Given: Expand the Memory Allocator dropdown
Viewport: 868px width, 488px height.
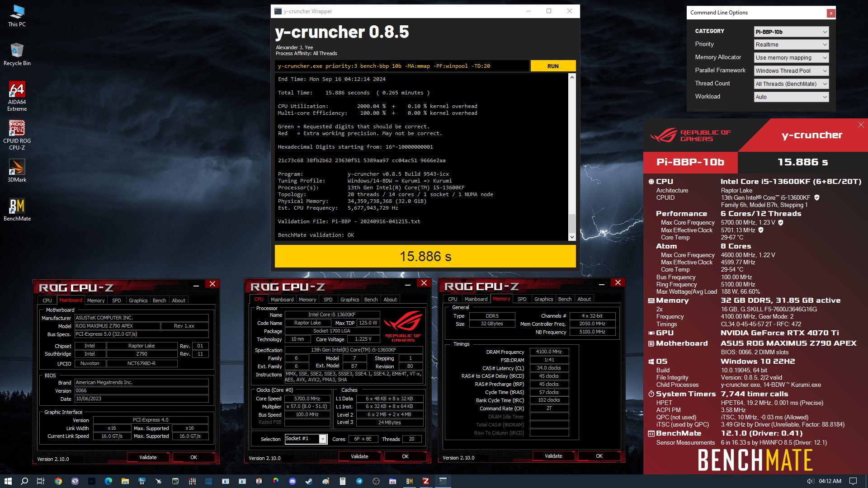Looking at the screenshot, I should pyautogui.click(x=792, y=58).
